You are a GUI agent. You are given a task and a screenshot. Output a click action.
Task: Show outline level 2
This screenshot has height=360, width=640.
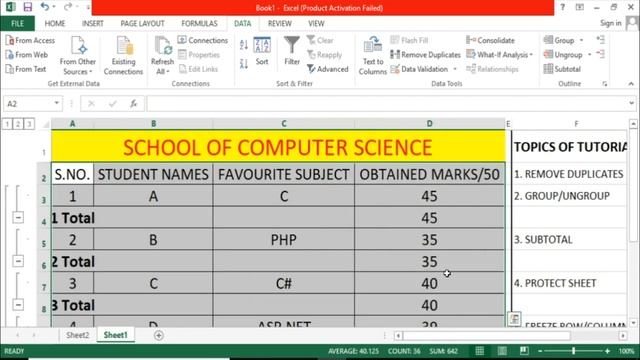point(18,124)
